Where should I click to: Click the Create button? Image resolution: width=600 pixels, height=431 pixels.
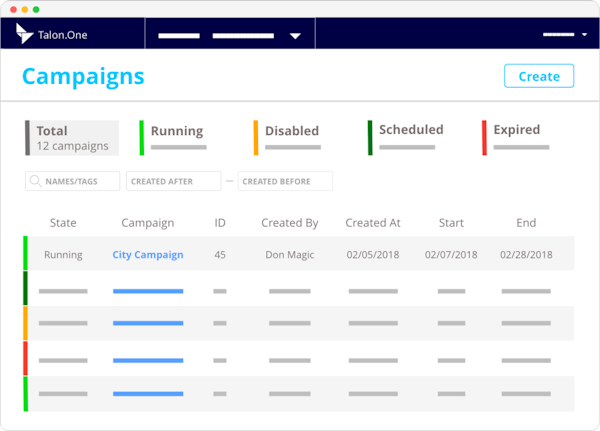tap(539, 76)
